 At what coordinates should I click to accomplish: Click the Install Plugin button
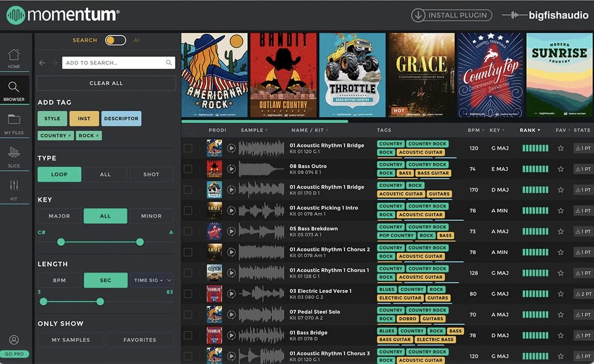point(451,15)
